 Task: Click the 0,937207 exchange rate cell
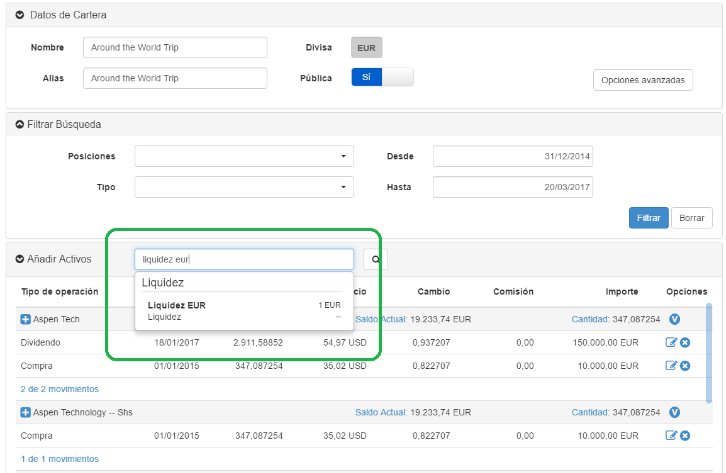pyautogui.click(x=431, y=342)
